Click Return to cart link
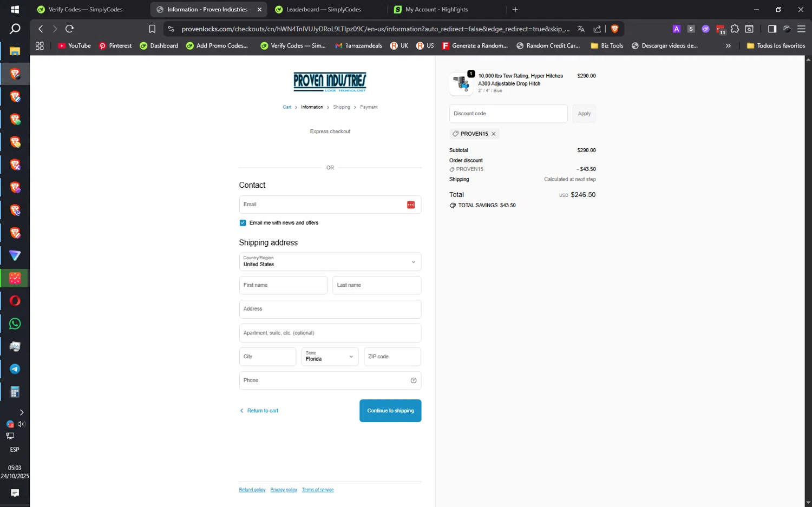The image size is (812, 507). (x=259, y=411)
